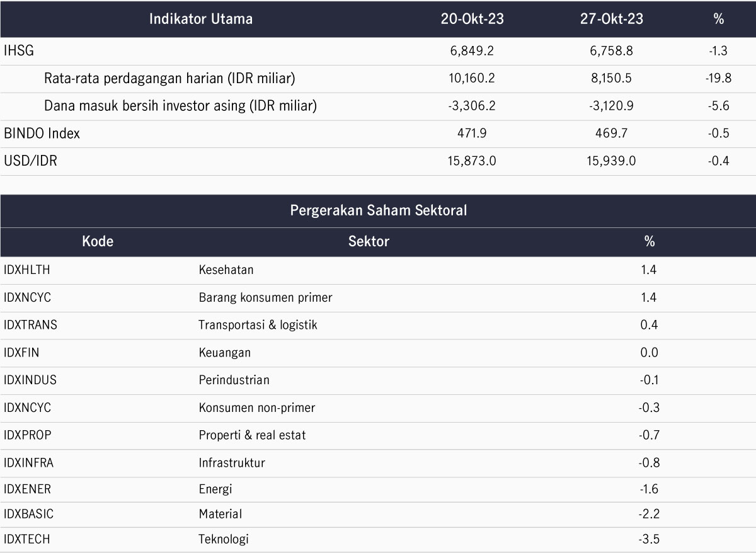
Task: Select the 27-Okt-23 column header
Action: click(612, 19)
